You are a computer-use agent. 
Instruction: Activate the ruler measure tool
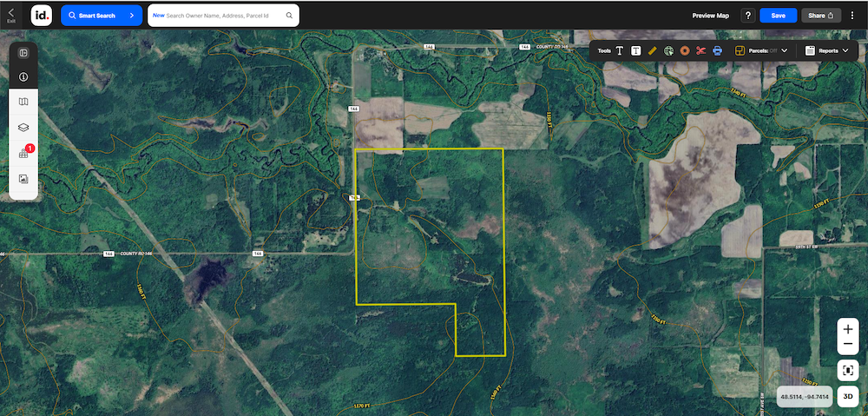click(652, 50)
